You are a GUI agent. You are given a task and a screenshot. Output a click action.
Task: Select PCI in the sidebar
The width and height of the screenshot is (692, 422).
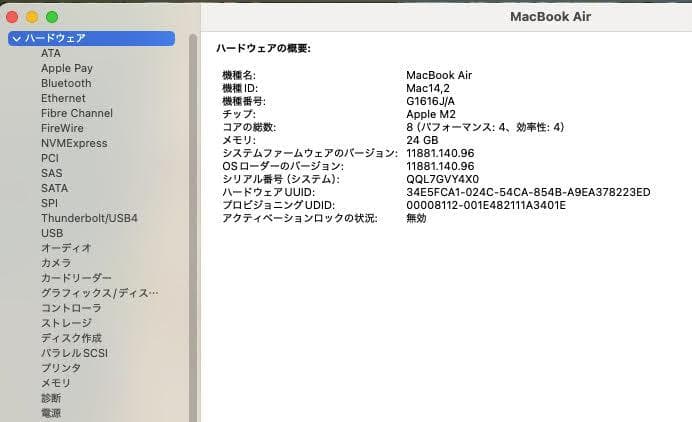point(49,158)
